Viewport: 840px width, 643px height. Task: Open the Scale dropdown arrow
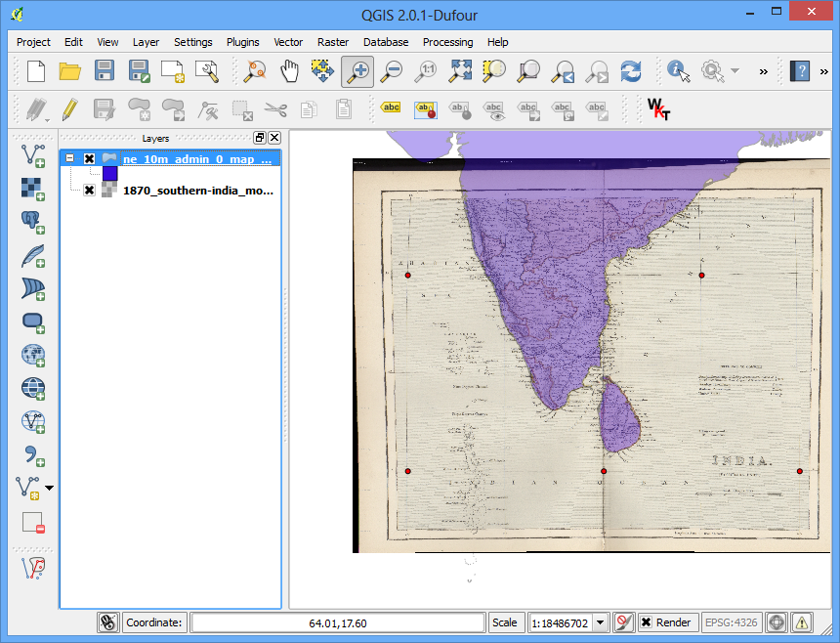coord(601,622)
